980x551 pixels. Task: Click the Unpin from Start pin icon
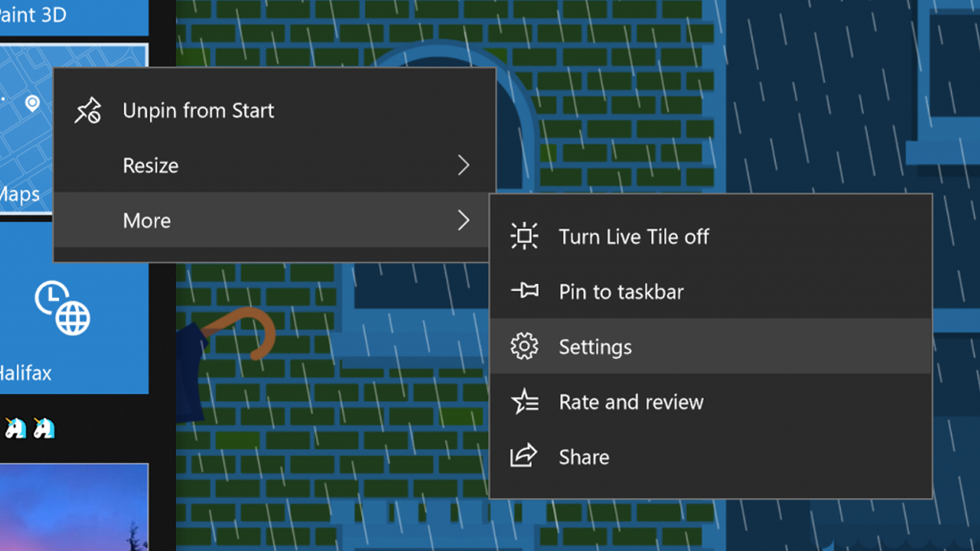point(88,111)
